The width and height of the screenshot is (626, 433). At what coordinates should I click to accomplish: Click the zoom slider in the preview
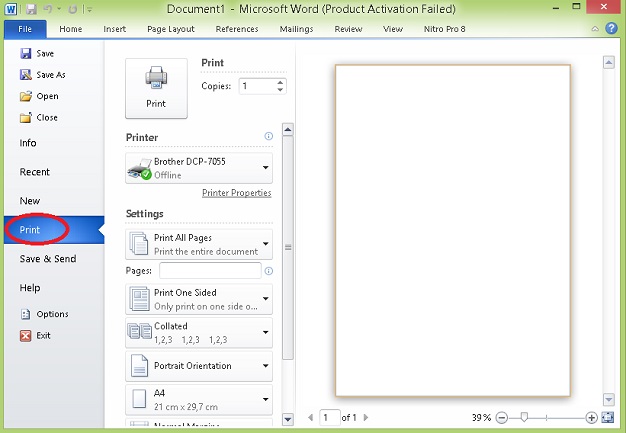click(524, 417)
